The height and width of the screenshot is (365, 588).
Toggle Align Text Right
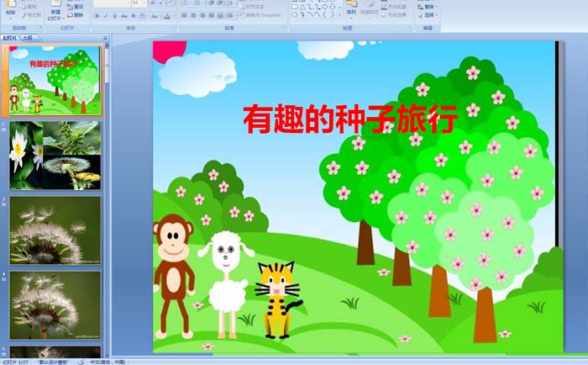pos(202,15)
